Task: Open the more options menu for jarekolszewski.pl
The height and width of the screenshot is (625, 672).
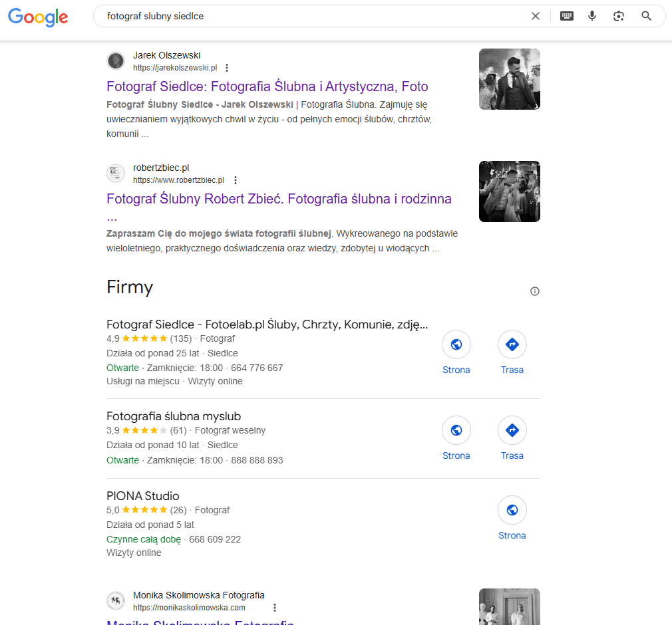Action: (227, 68)
